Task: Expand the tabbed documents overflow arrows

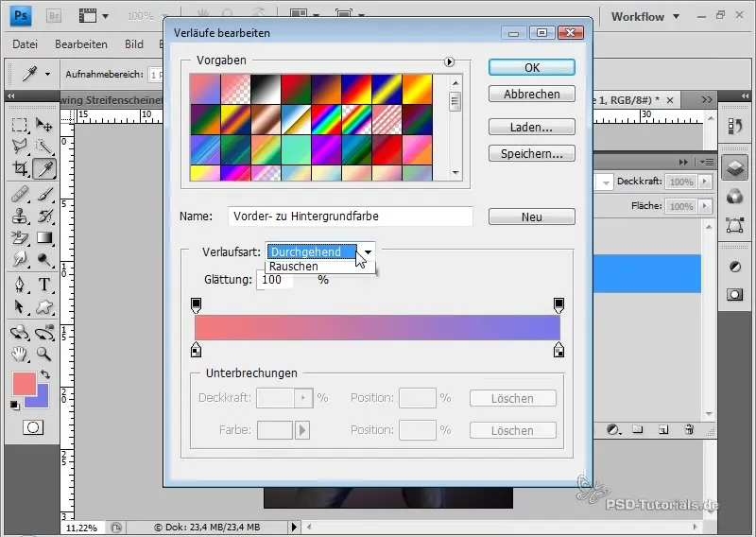Action: [x=706, y=100]
